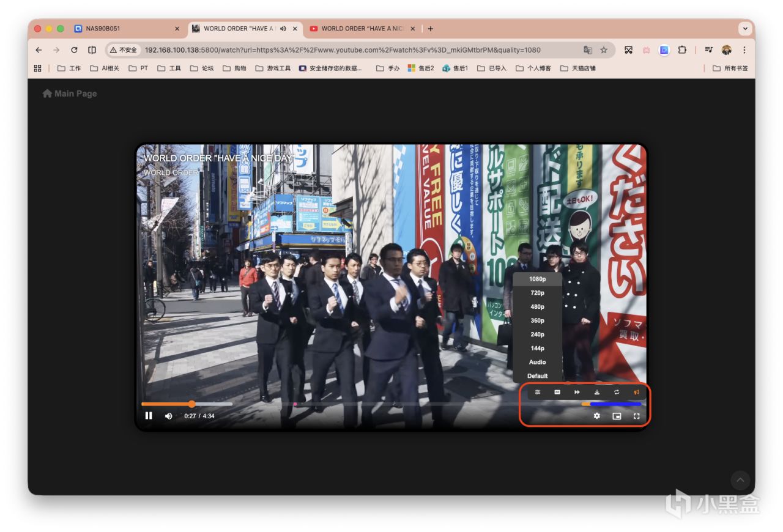Select 1080p quality

tap(538, 279)
